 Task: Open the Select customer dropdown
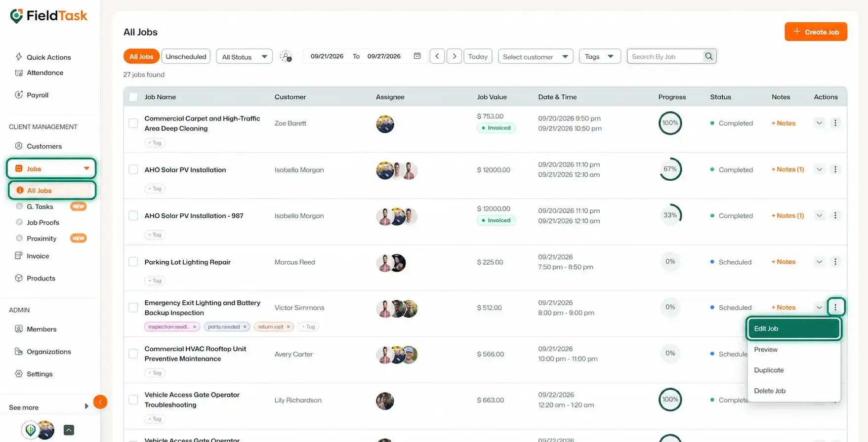point(536,56)
